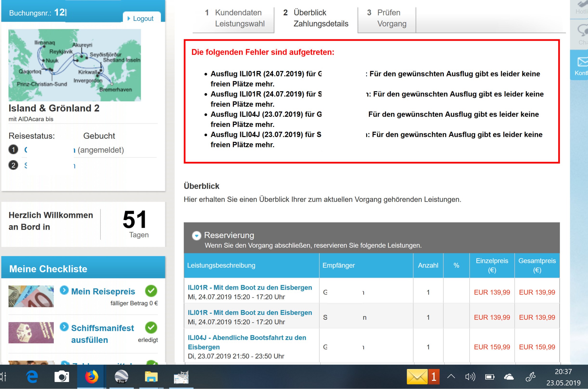
Task: Switch to Prüfen Vorgang tab
Action: [x=387, y=18]
